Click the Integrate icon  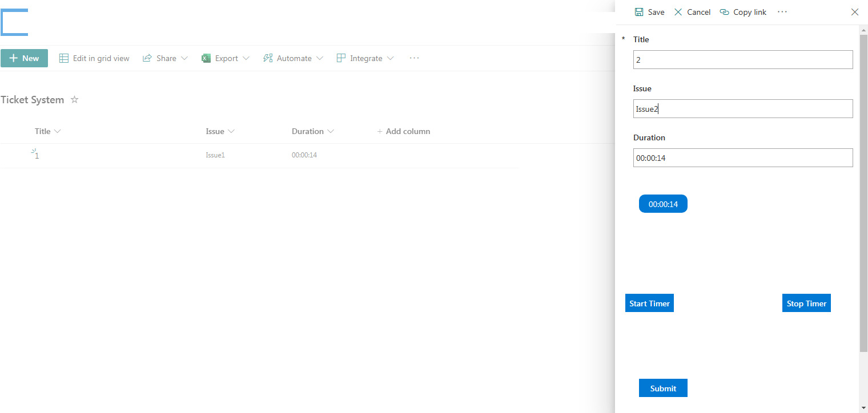[x=341, y=58]
